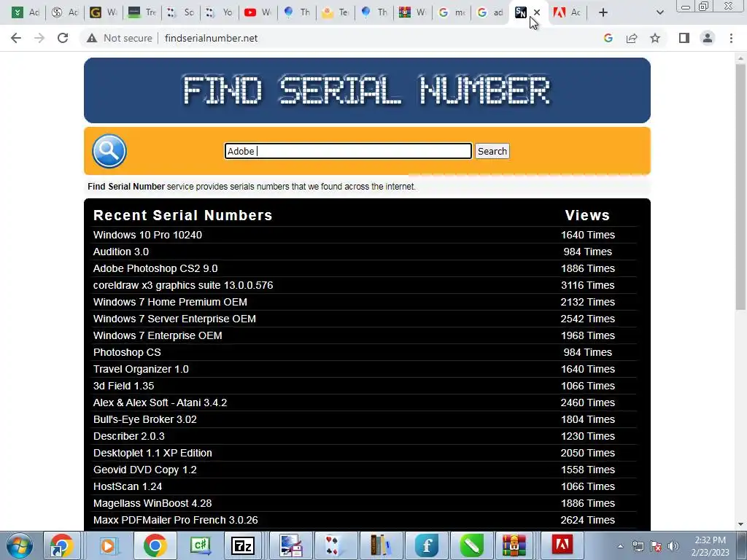Open Adobe Photoshop CS2 9.0 link
The height and width of the screenshot is (560, 747).
point(155,268)
